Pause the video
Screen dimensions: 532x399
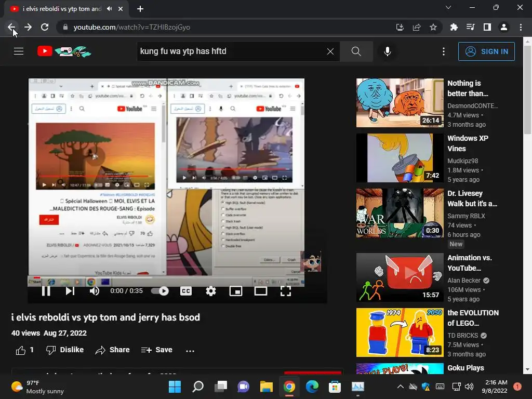[x=46, y=291]
